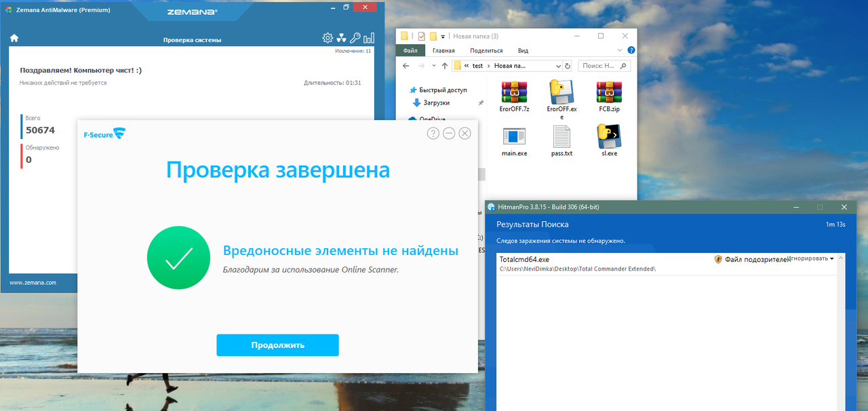The width and height of the screenshot is (868, 411).
Task: Refresh the Explorer folder view
Action: [x=567, y=66]
